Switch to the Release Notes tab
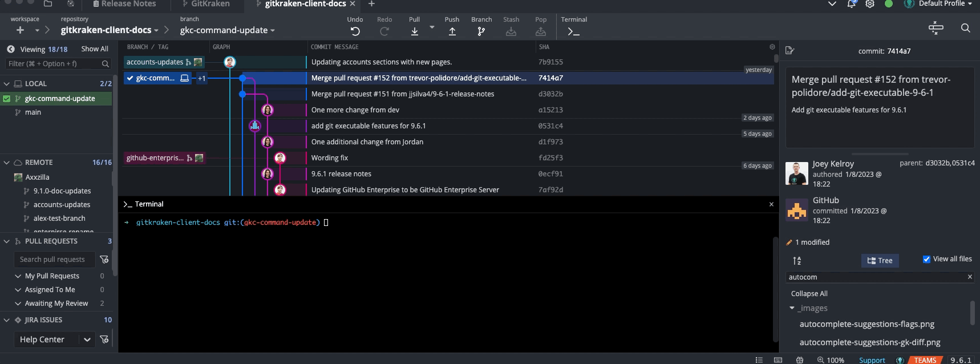Image resolution: width=980 pixels, height=364 pixels. pos(128,4)
